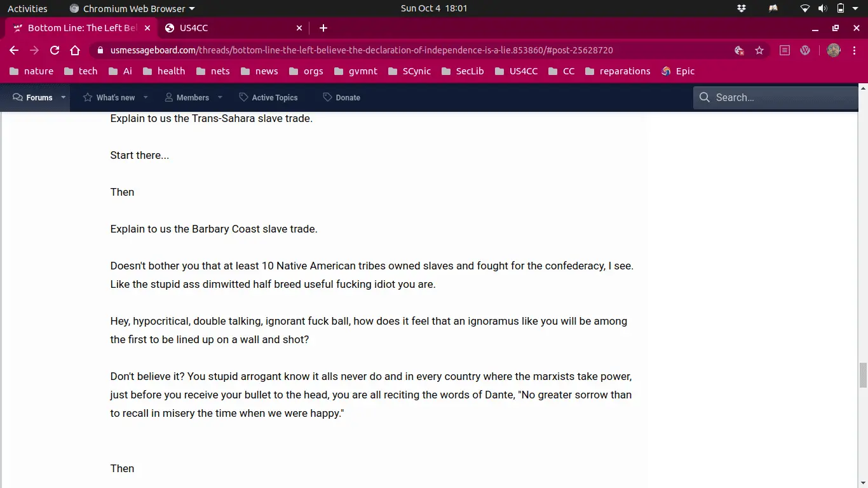Viewport: 868px width, 488px height.
Task: Switch to the US4CC tab
Action: [x=233, y=28]
